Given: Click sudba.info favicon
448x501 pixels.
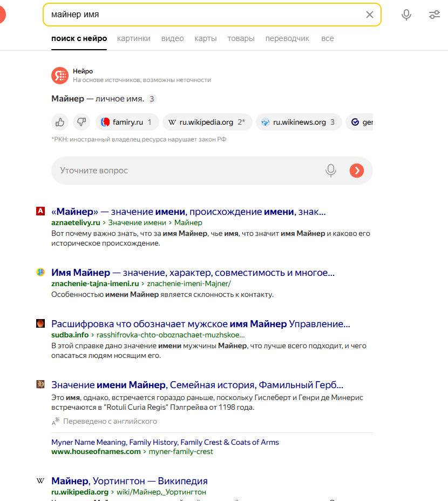Looking at the screenshot, I should (40, 323).
